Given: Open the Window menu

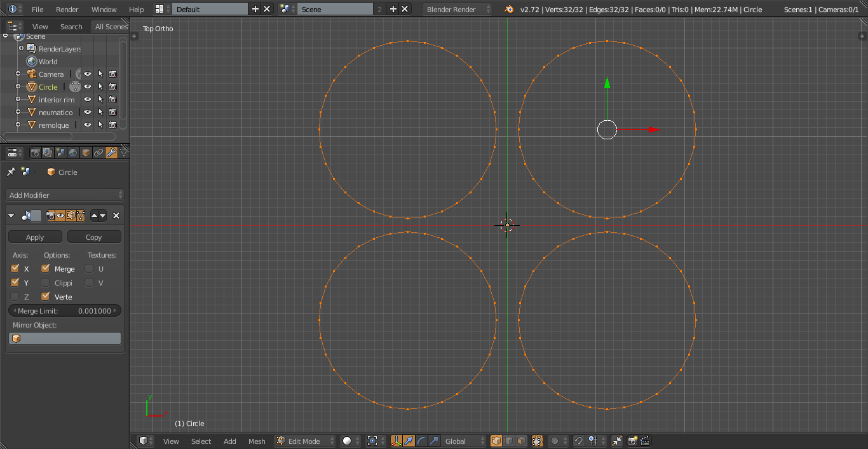Looking at the screenshot, I should [104, 10].
